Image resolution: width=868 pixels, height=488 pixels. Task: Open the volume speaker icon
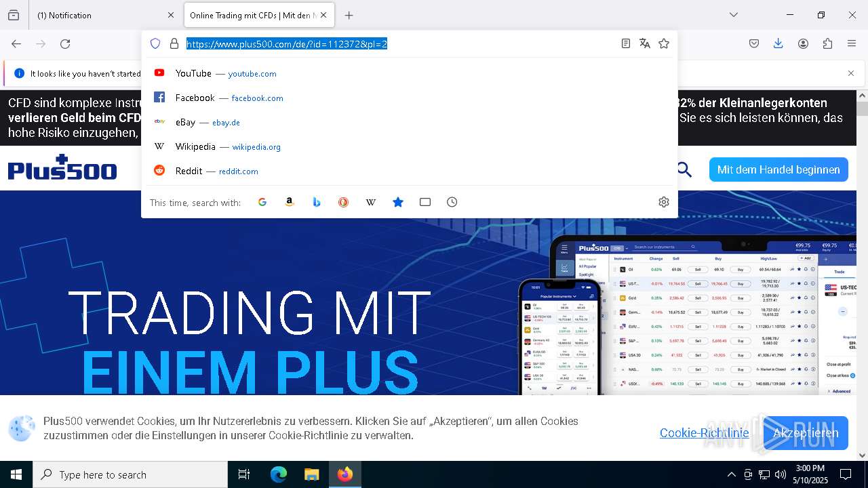(781, 474)
